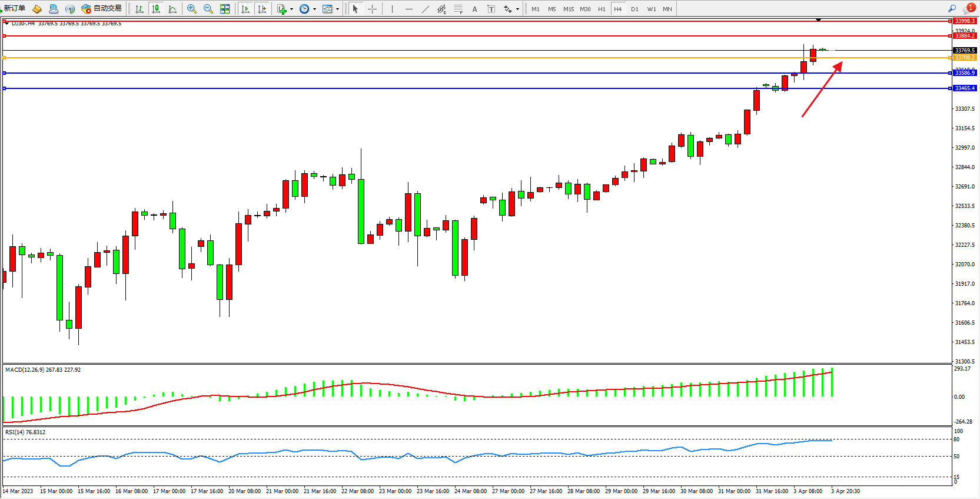Zoom in on the chart
Screen dimensions: 980x499
point(192,9)
